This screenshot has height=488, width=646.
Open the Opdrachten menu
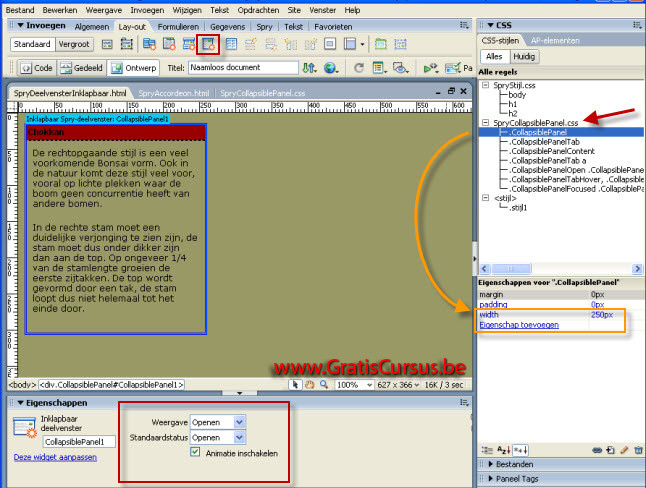(x=258, y=10)
